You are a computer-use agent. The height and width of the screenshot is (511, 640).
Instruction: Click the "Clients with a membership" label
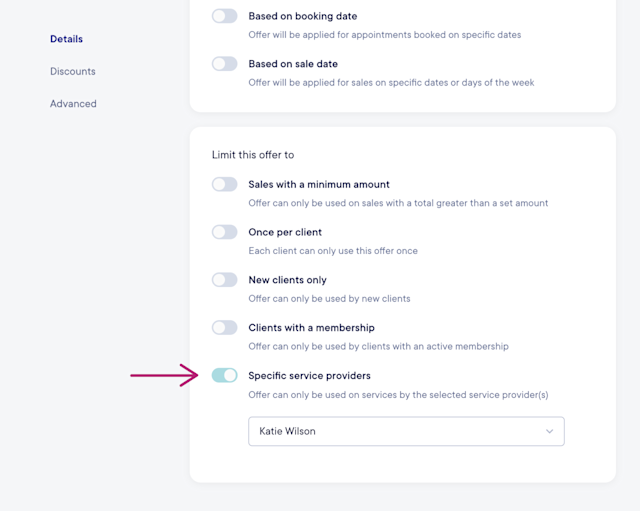(311, 327)
